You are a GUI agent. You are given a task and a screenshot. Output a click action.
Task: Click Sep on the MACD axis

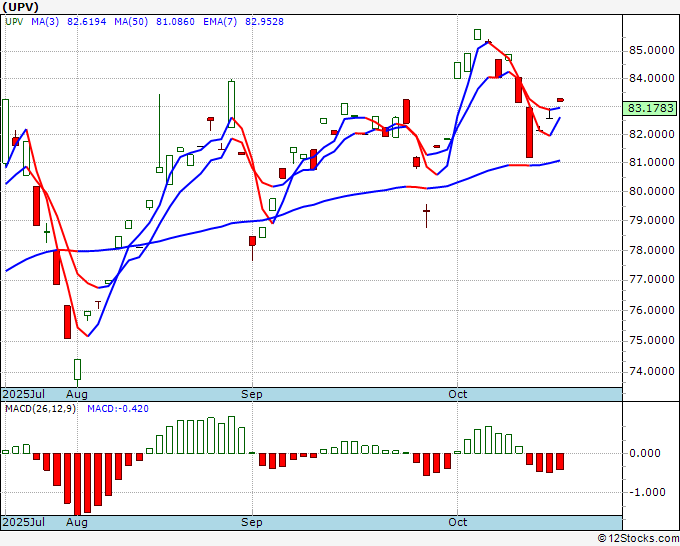[x=252, y=522]
